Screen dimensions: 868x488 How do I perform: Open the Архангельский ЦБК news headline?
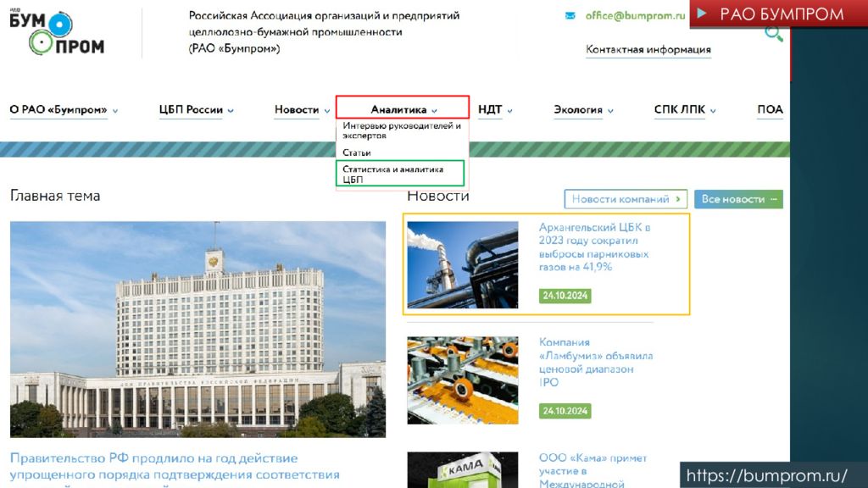[594, 247]
